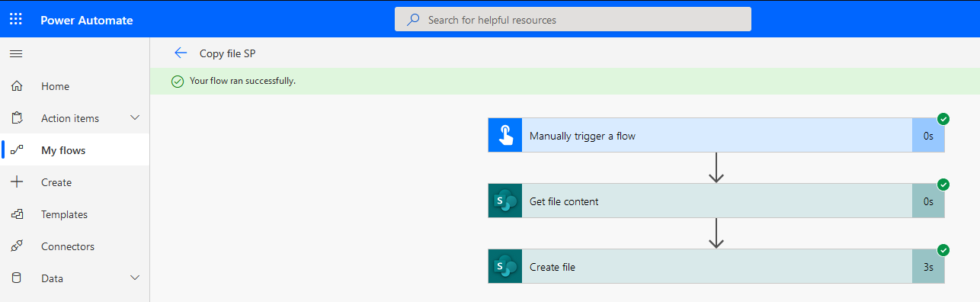
Task: Open Data in the sidebar
Action: (75, 278)
